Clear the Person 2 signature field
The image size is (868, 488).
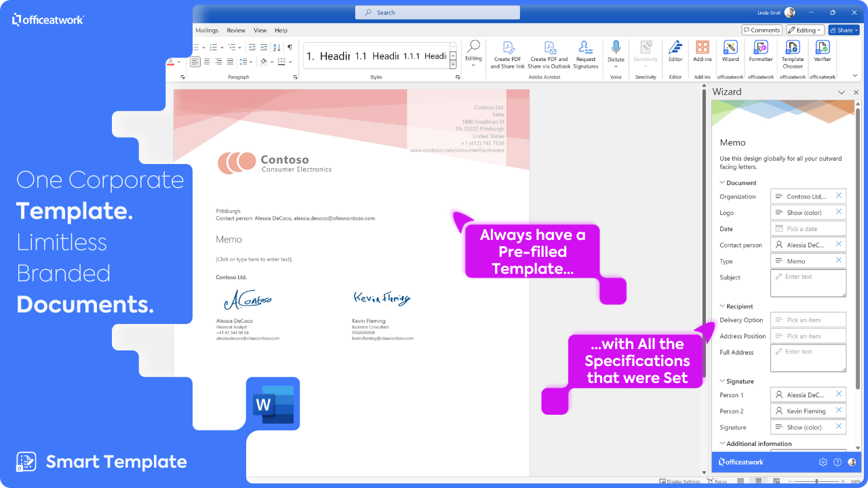(839, 411)
